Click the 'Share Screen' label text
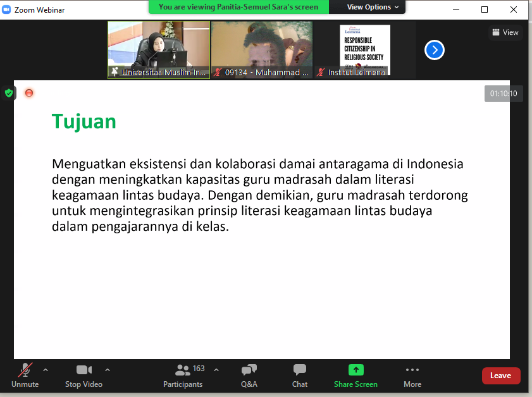 (356, 384)
